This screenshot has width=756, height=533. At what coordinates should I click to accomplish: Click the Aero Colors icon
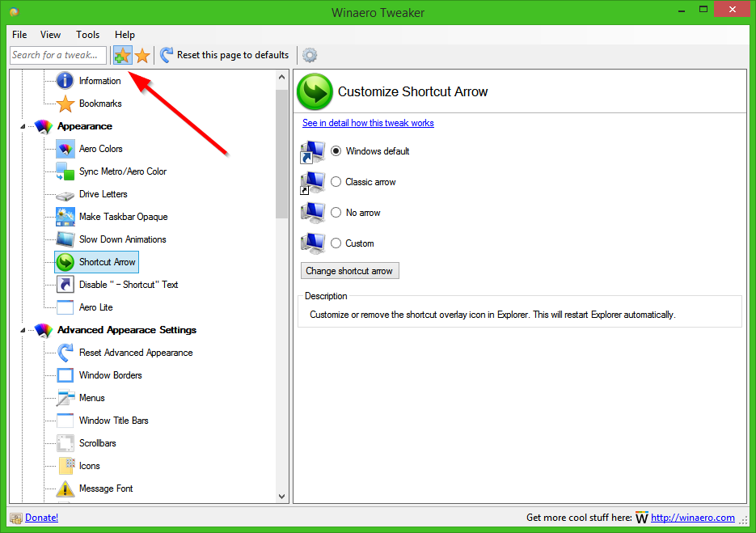pyautogui.click(x=65, y=149)
